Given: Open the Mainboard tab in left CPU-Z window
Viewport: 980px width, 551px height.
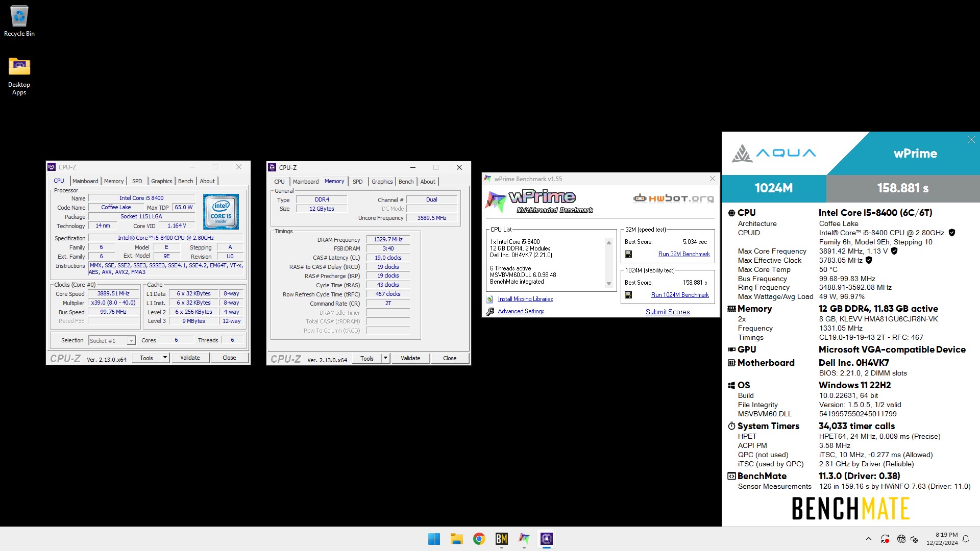Looking at the screenshot, I should click(85, 181).
